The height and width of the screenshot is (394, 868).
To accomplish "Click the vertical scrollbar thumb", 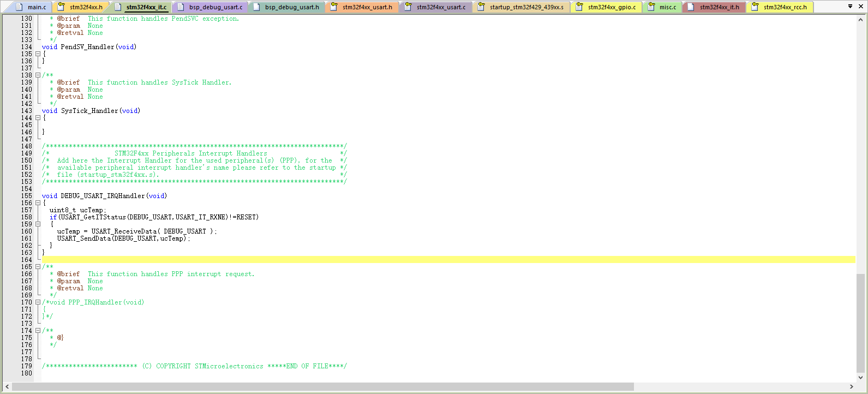I will click(861, 323).
